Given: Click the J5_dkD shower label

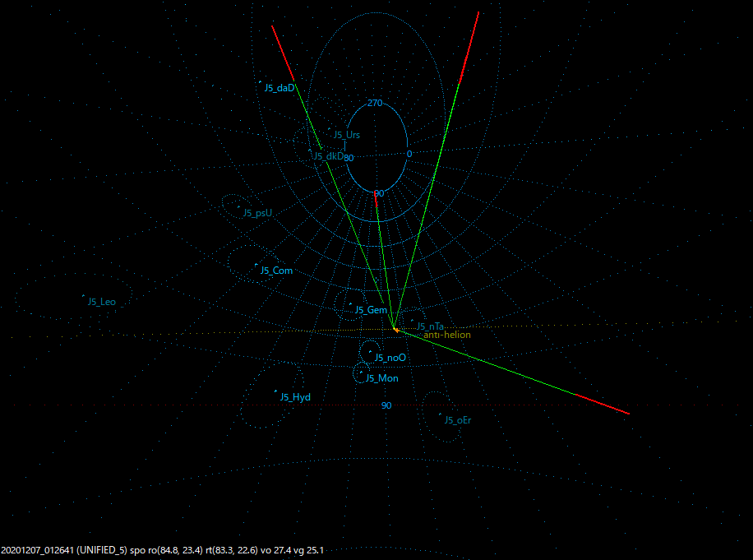Looking at the screenshot, I should click(x=329, y=156).
